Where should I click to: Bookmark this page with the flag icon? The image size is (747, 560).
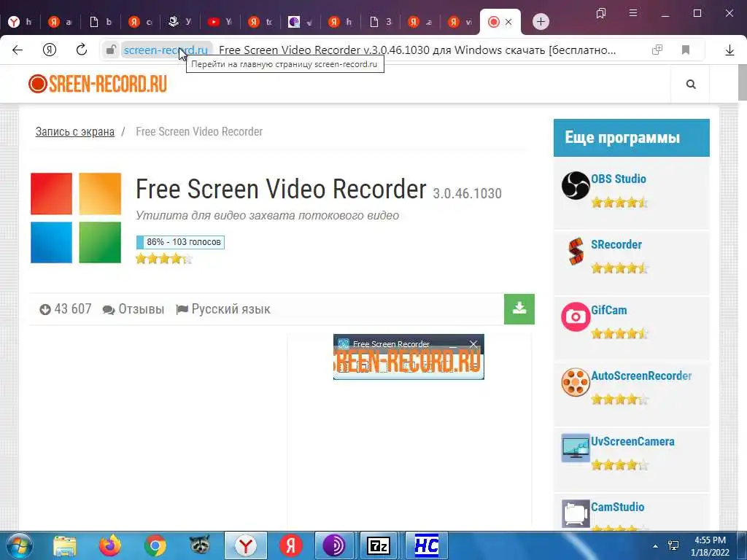tap(686, 50)
